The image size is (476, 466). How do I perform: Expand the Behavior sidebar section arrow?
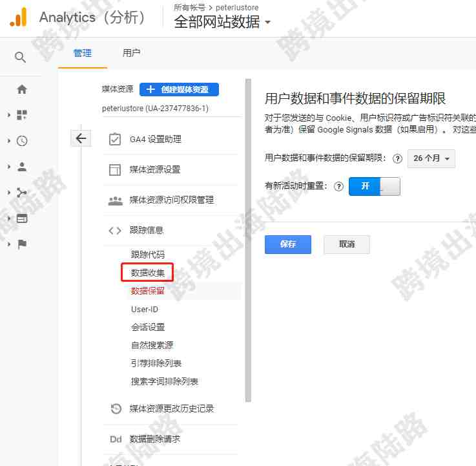click(x=9, y=218)
